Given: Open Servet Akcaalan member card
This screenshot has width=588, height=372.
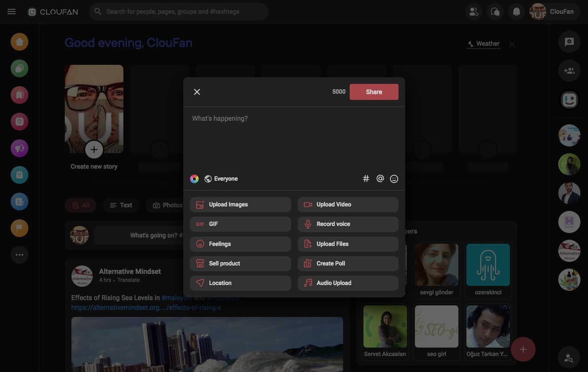Looking at the screenshot, I should (x=385, y=332).
